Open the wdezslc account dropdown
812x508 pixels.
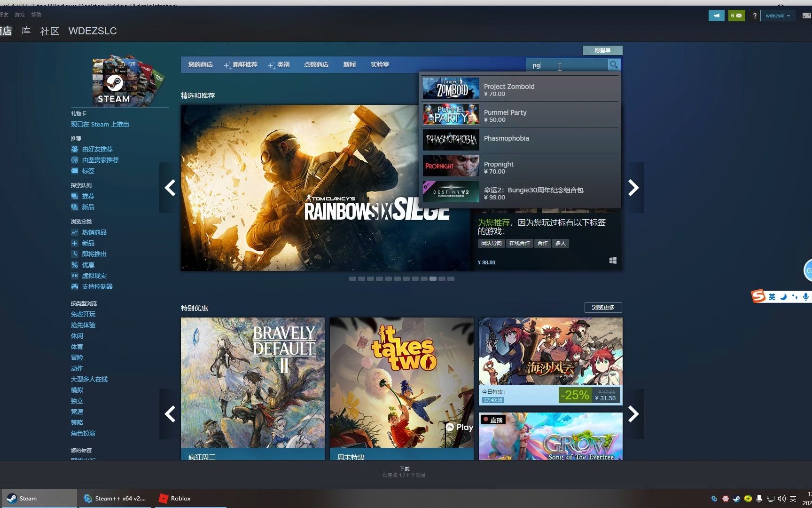778,16
